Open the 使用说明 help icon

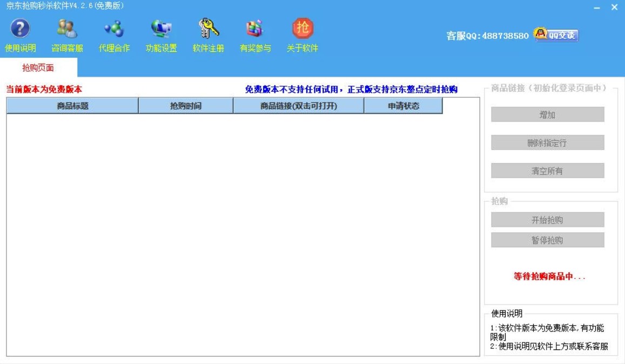click(20, 36)
